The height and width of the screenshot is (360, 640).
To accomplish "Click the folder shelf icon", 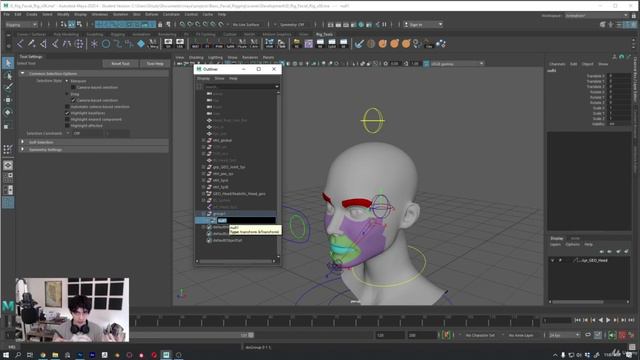I will point(297,44).
